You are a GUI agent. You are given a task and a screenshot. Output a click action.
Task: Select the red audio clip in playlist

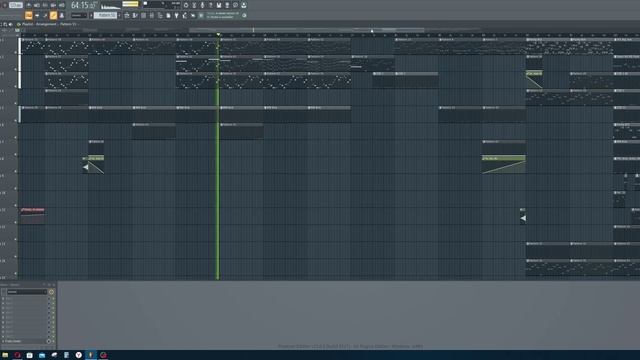pos(33,216)
